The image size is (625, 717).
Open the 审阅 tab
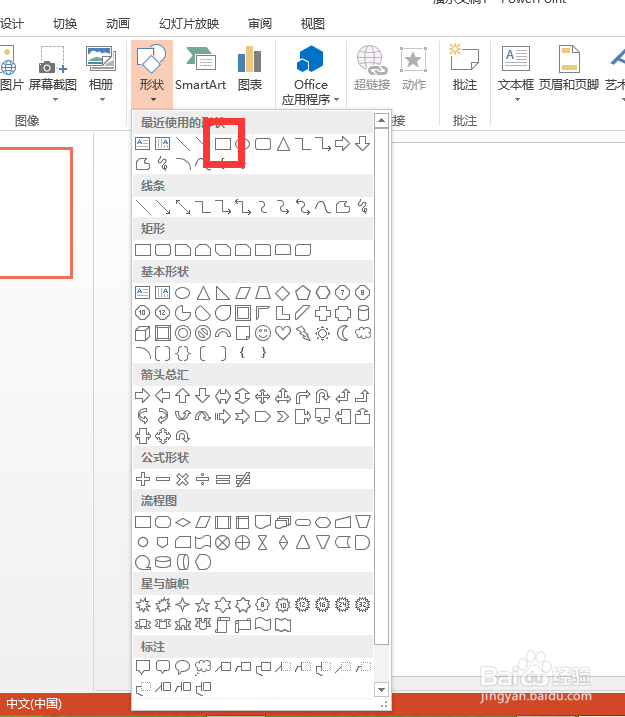tap(260, 23)
